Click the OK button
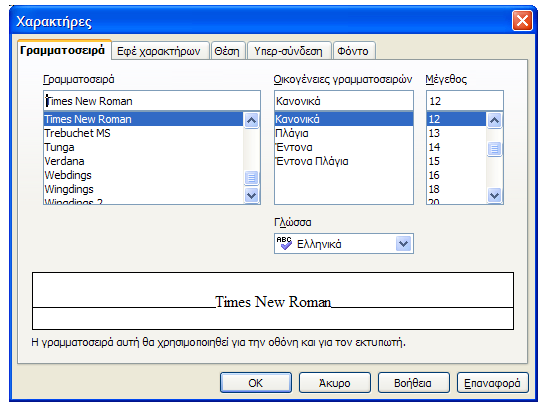The width and height of the screenshot is (549, 416). (x=256, y=383)
